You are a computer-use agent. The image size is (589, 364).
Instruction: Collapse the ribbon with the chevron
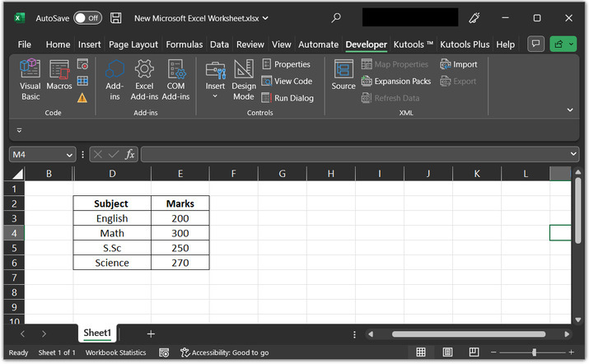(x=569, y=109)
